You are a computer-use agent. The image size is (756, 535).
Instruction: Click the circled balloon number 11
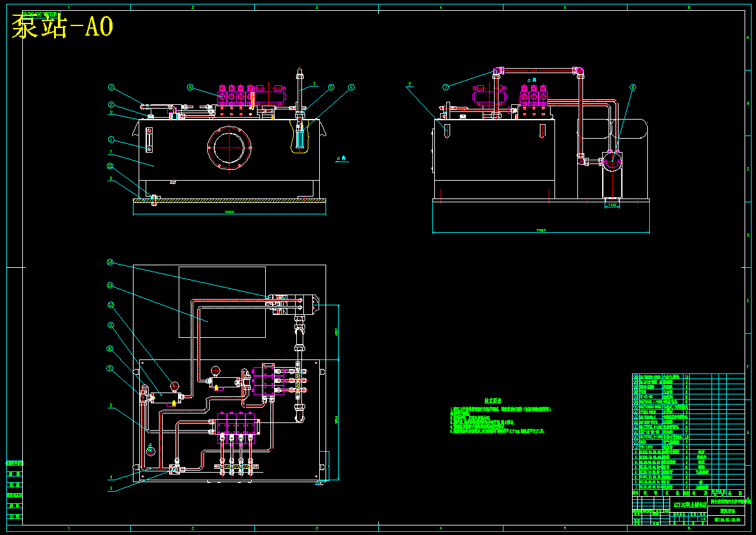point(111,325)
